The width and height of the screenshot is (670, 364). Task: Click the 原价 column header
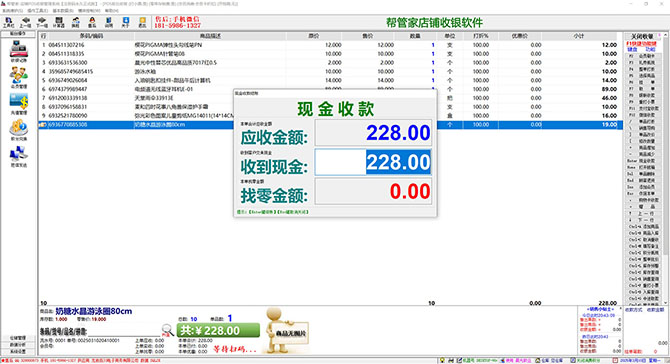coord(314,36)
